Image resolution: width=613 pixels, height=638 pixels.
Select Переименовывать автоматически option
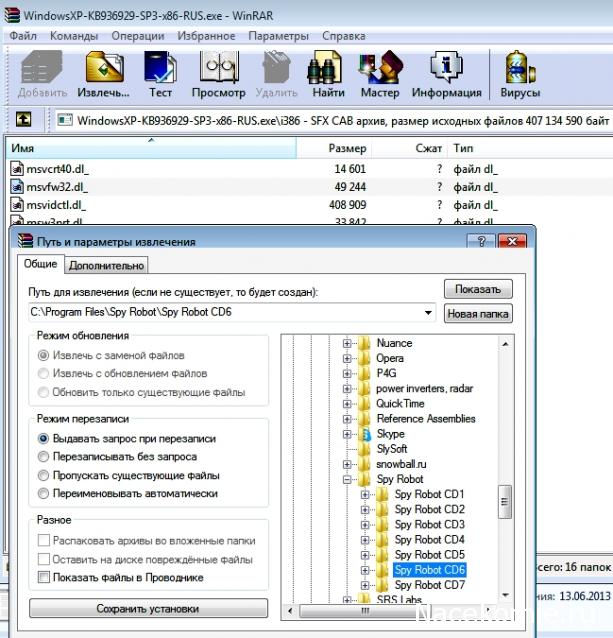(43, 494)
